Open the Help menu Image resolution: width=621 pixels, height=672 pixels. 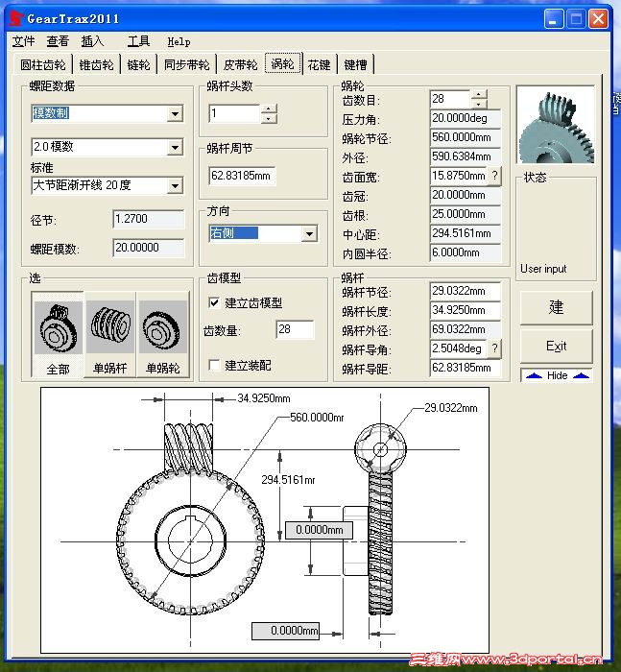[x=179, y=42]
